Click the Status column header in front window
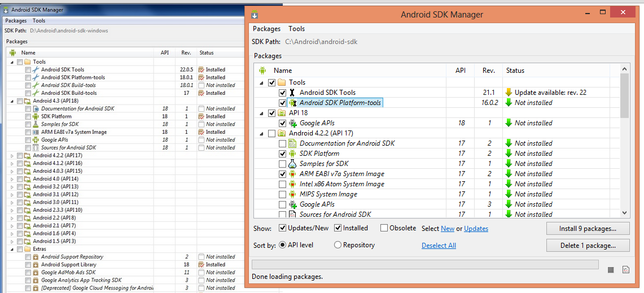This screenshot has height=293, width=644. pos(515,71)
